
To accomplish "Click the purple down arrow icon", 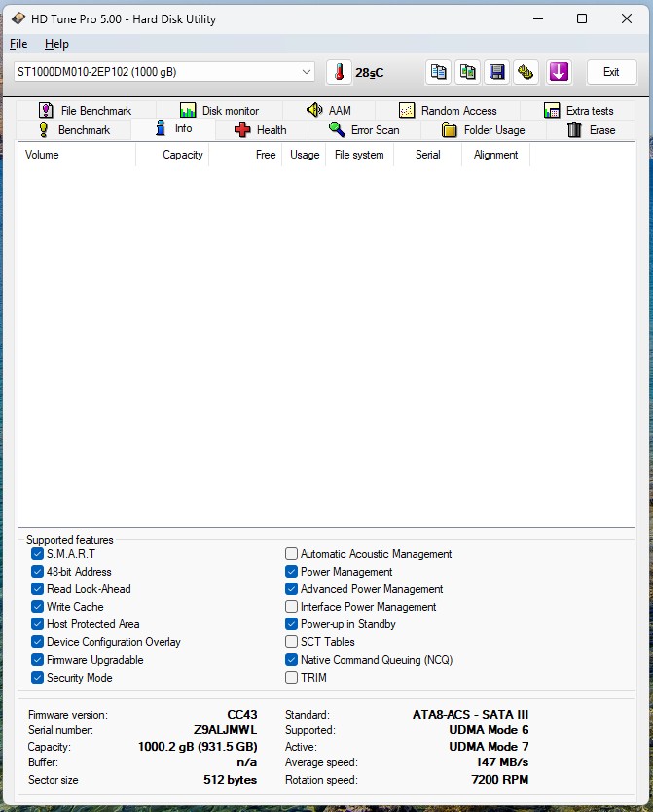I will tap(558, 72).
